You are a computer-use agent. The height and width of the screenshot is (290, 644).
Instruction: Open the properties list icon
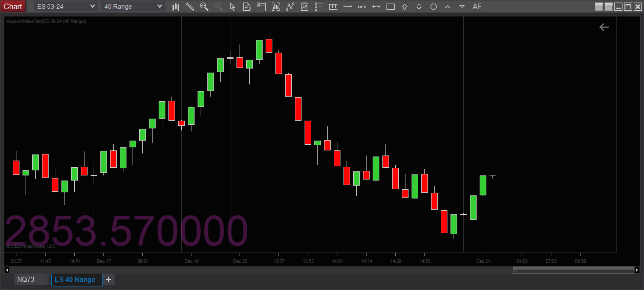(x=319, y=7)
